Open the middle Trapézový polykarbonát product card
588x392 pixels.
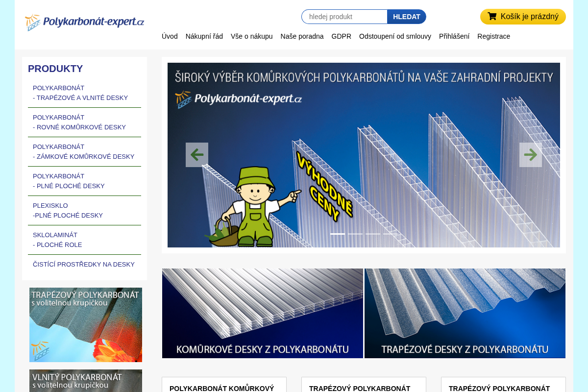tap(364, 385)
